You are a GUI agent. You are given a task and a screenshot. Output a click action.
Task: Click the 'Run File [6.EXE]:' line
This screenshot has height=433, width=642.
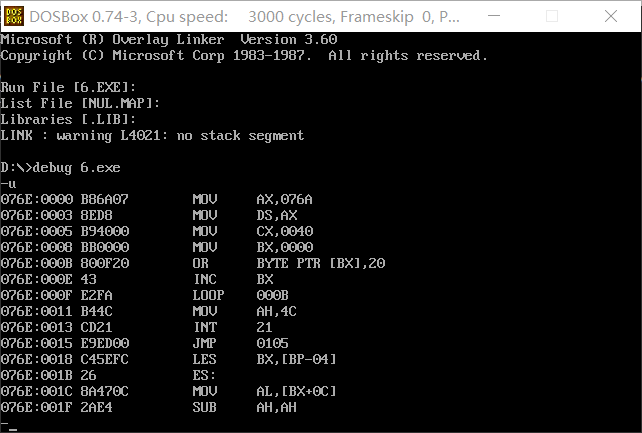click(68, 87)
